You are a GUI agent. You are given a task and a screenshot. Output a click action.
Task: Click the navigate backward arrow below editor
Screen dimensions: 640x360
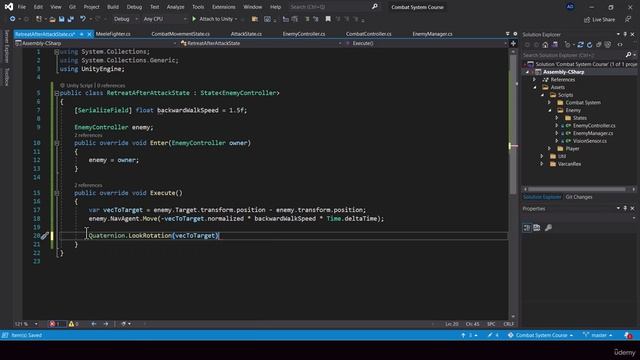pos(94,324)
